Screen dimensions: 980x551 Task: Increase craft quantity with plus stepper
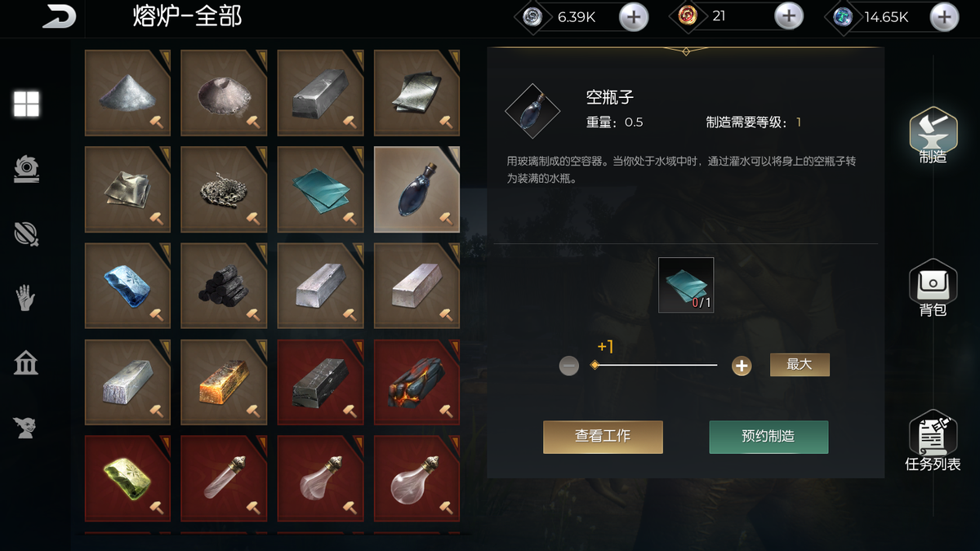click(742, 366)
